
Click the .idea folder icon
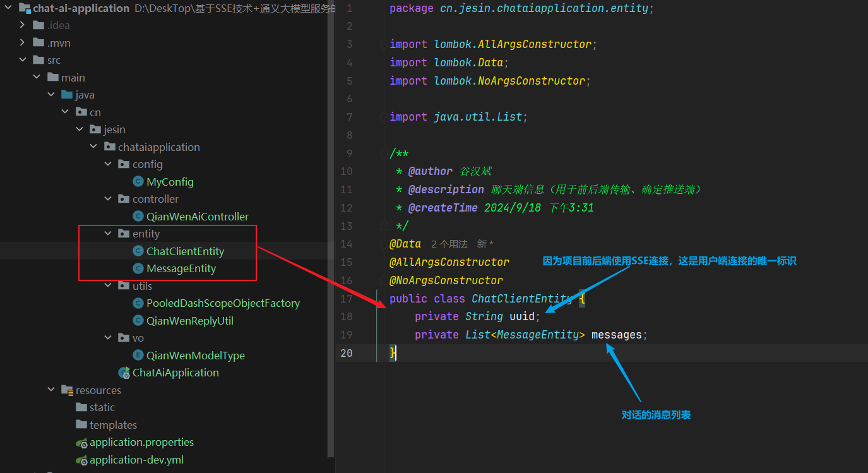coord(39,25)
